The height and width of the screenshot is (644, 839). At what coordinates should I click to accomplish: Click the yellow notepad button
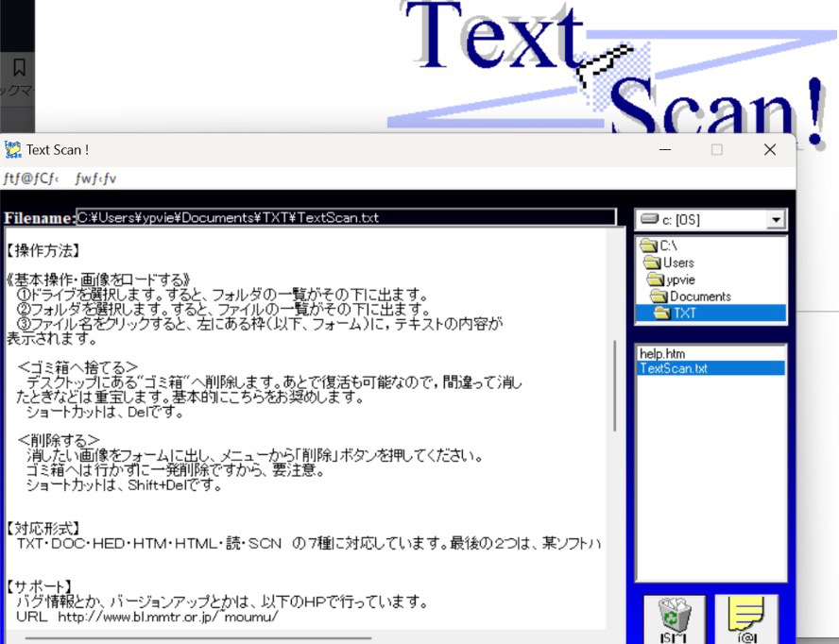(x=746, y=619)
